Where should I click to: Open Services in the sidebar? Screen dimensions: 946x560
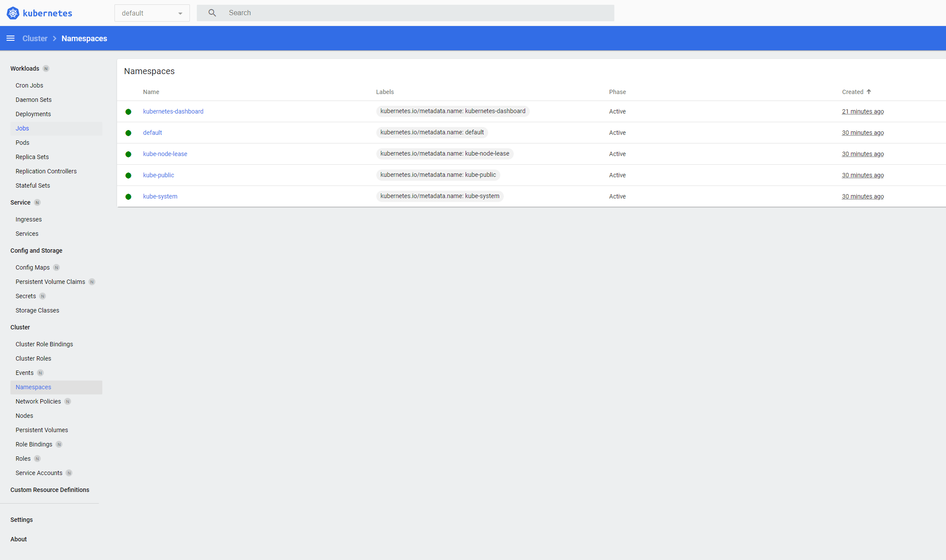point(27,234)
